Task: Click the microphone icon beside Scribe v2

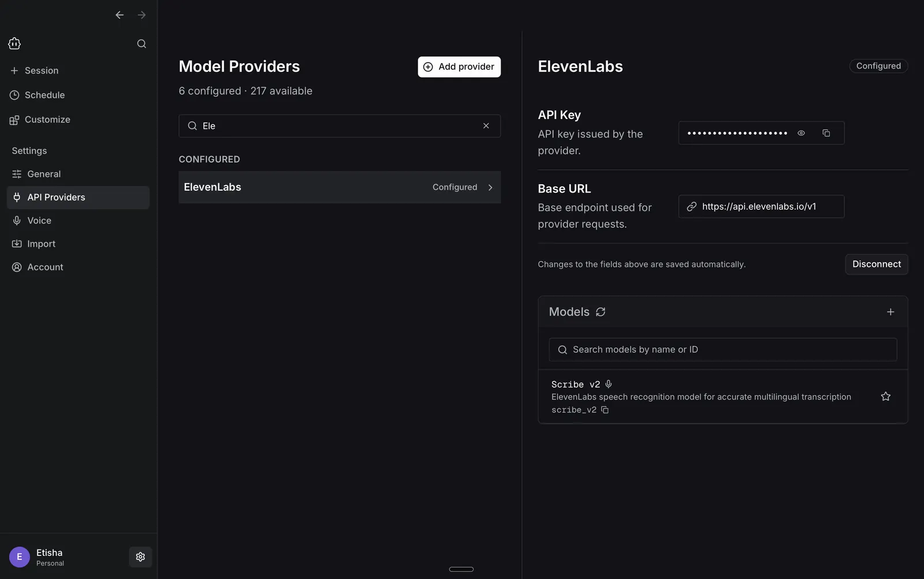Action: (x=609, y=384)
